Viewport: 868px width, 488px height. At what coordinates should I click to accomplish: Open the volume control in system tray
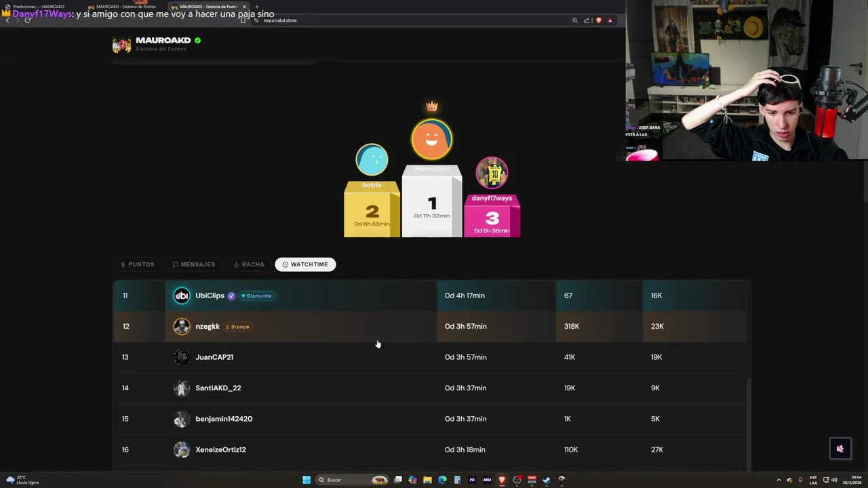(835, 480)
